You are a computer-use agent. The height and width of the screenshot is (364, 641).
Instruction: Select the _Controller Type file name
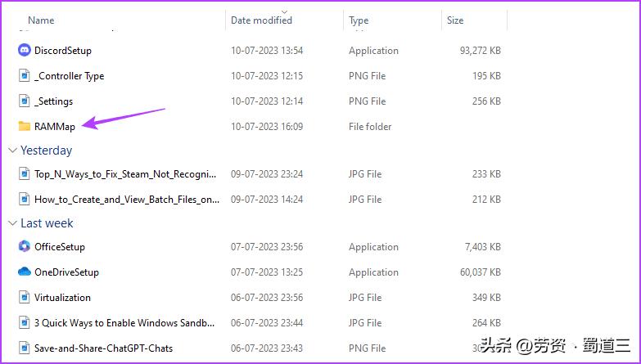[x=69, y=76]
